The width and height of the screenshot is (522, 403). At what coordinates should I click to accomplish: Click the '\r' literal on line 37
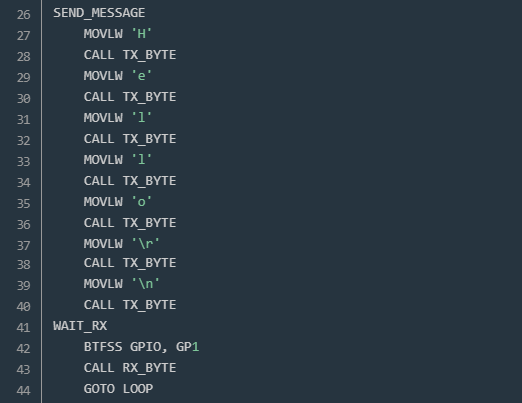pos(145,244)
